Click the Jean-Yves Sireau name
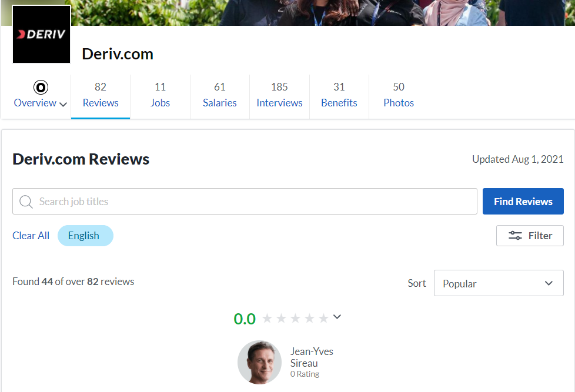The image size is (575, 392). pyautogui.click(x=312, y=357)
